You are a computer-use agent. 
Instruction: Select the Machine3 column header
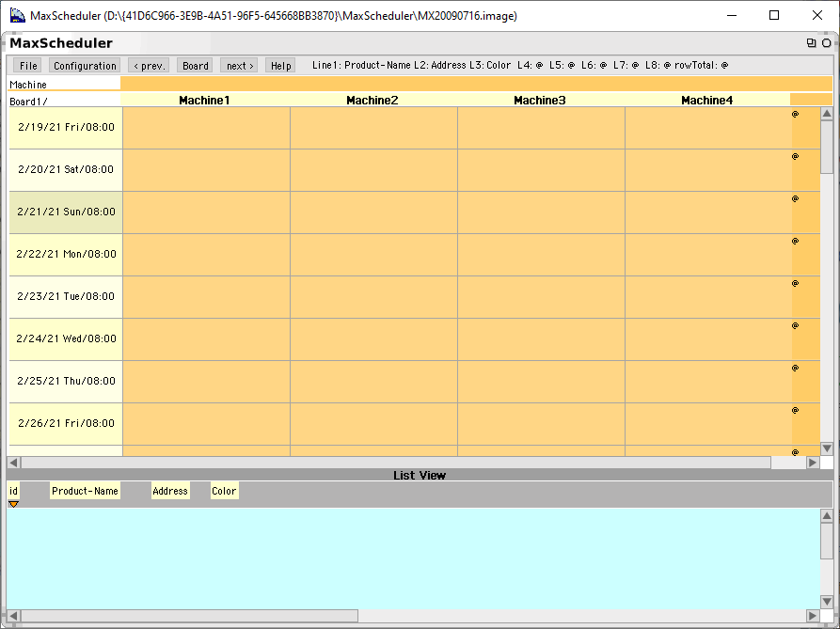click(x=540, y=100)
